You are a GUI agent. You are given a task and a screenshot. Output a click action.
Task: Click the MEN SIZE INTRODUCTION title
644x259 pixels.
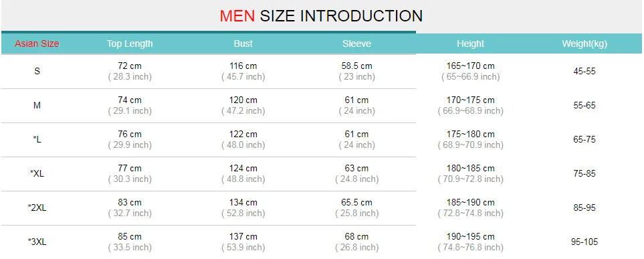coord(321,16)
